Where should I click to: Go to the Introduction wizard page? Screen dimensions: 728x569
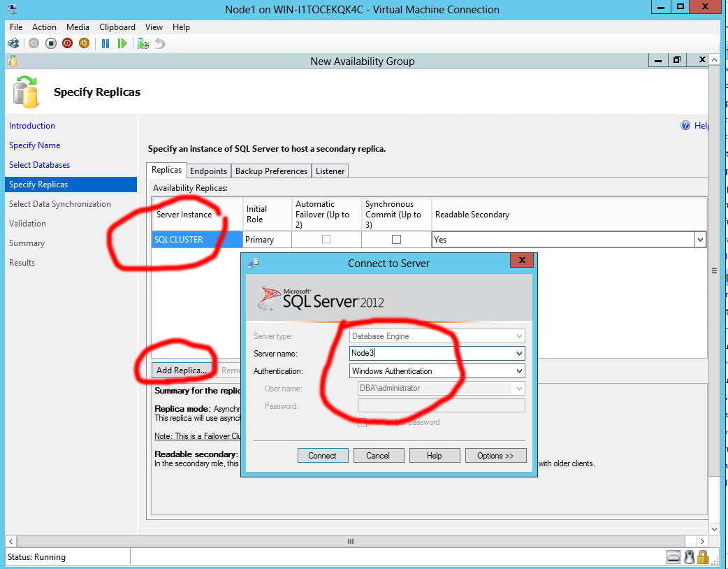pyautogui.click(x=32, y=126)
